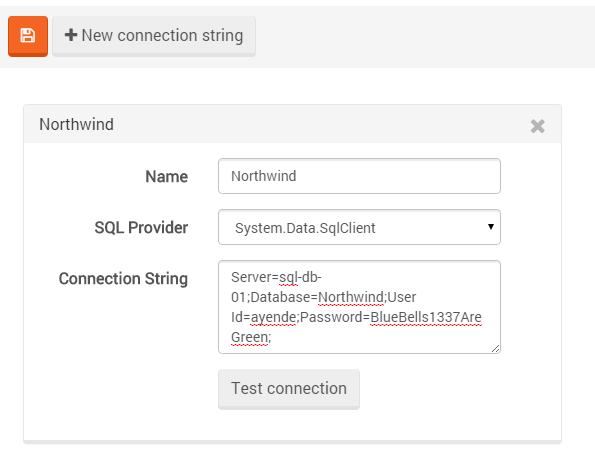Screen dimensions: 595x460
Task: Click the Connection String field label
Action: click(123, 279)
